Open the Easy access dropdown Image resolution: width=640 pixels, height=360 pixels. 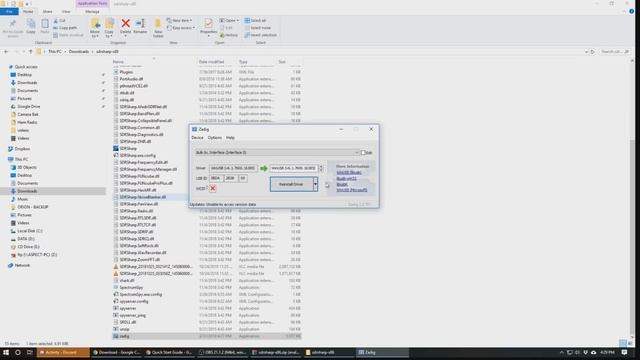point(181,28)
